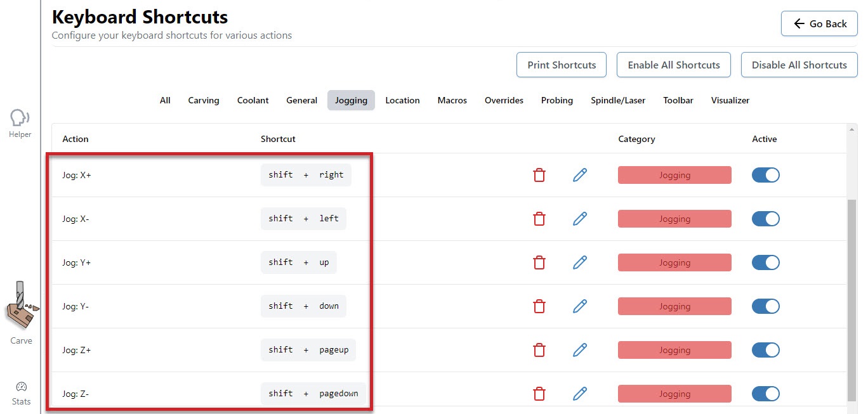Open the Helper sidebar icon
This screenshot has height=414, width=868.
20,122
